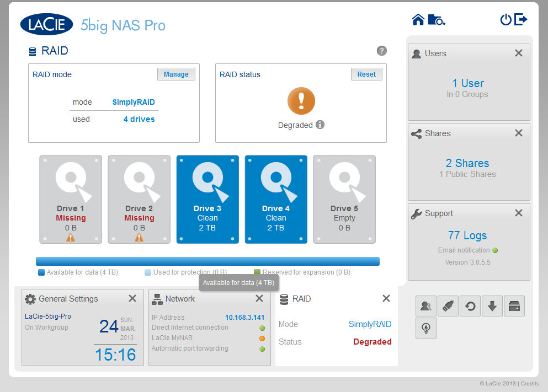Screen dimensions: 548x392
Task: Close the General Settings widget
Action: coord(132,298)
